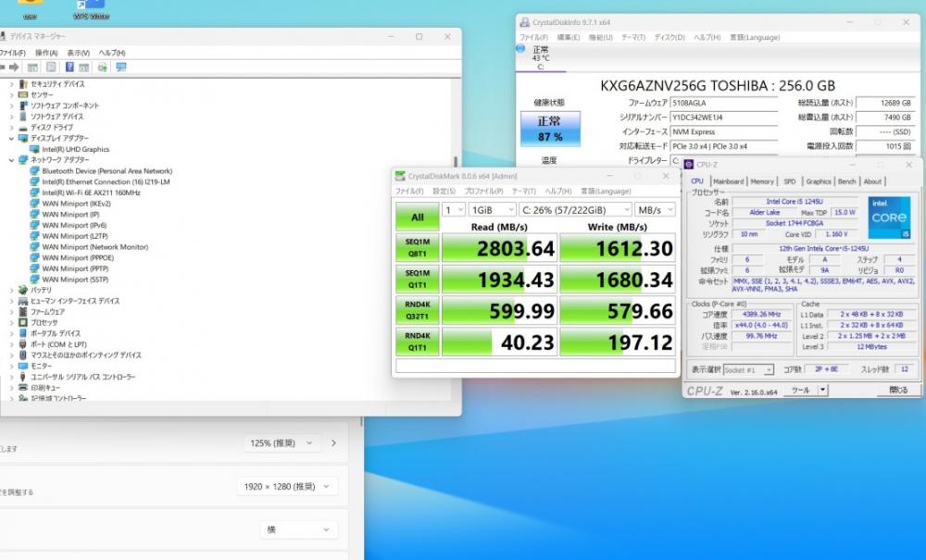Click the センサー category icon
This screenshot has height=560, width=926.
[x=23, y=95]
